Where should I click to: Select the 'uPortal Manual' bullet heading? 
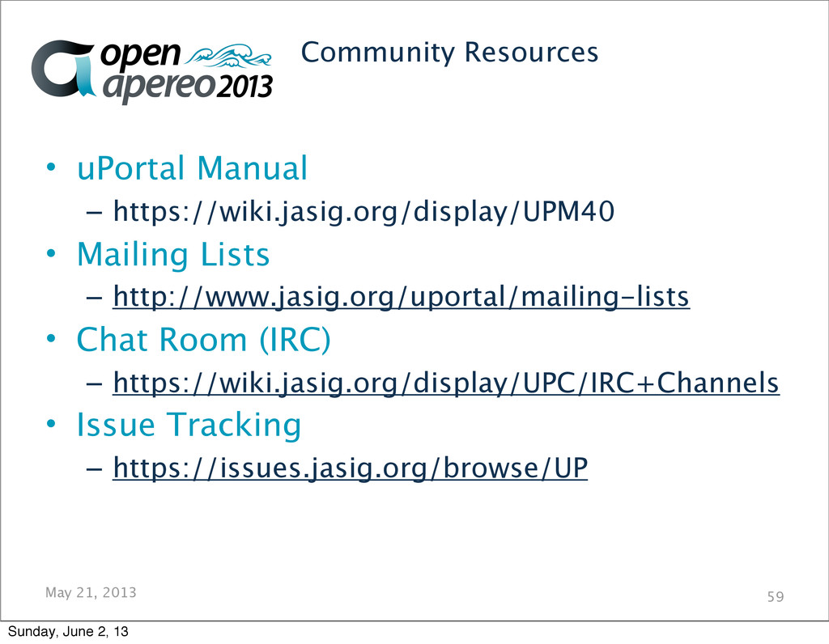[192, 168]
